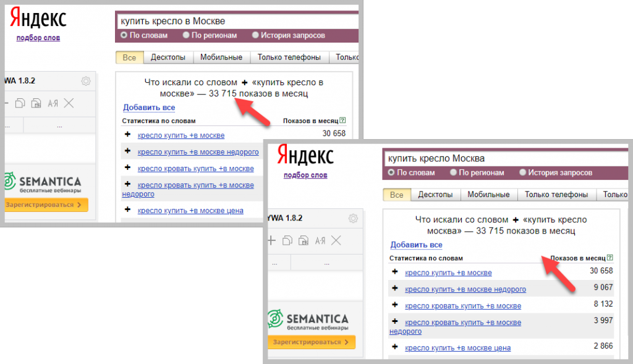Focus search field containing 'купить кресло в Москве'
Image resolution: width=633 pixels, height=364 pixels.
(x=237, y=21)
